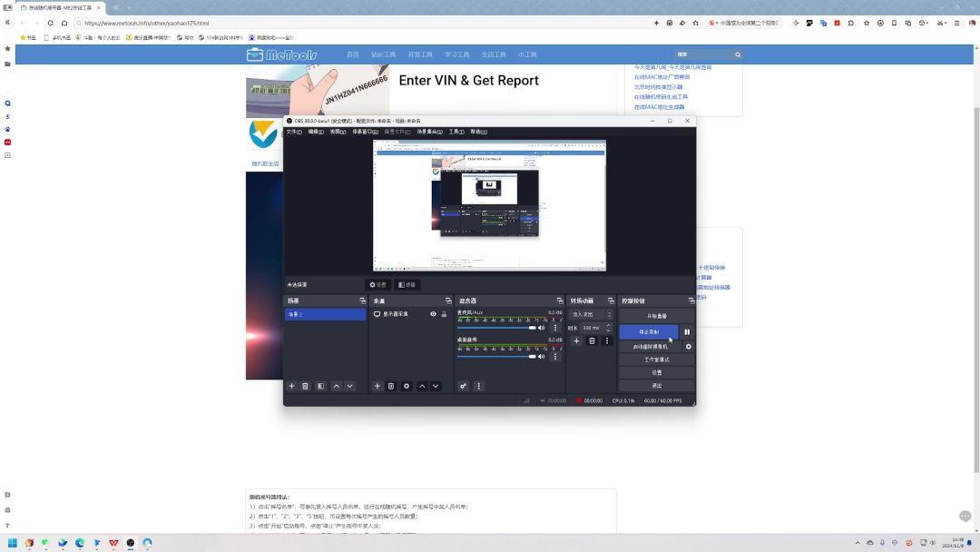Pop out the Scenes dock panel
Viewport: 980px width, 552px height.
[x=361, y=301]
